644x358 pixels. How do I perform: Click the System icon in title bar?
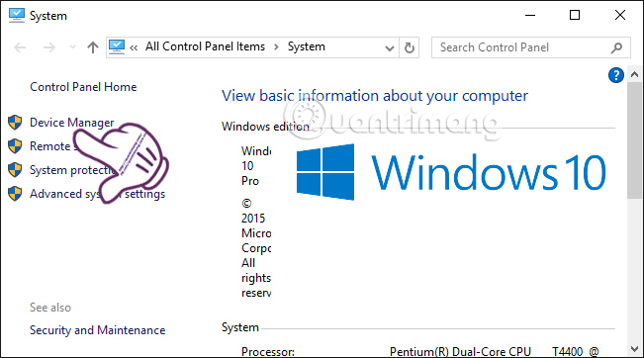[17, 15]
